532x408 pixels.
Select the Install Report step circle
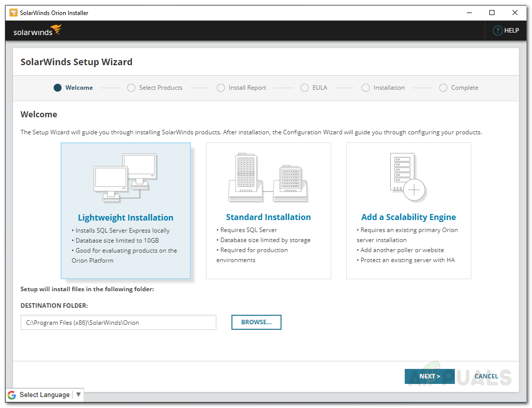(x=220, y=88)
